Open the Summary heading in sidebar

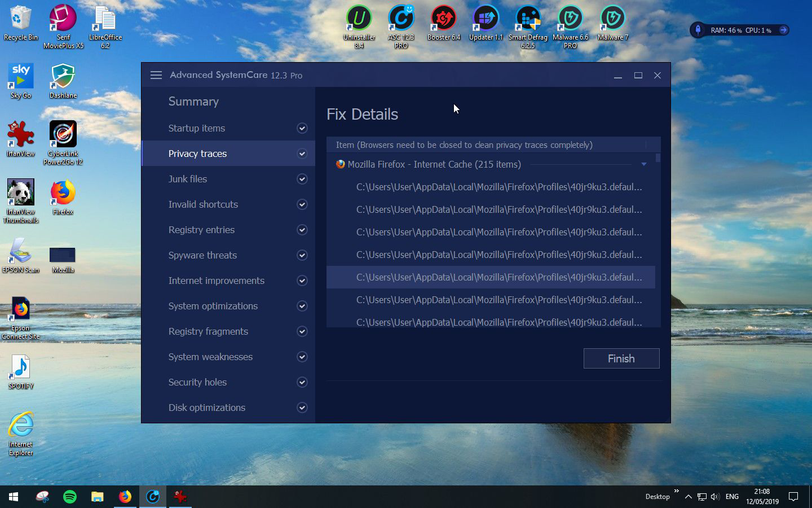(x=193, y=102)
